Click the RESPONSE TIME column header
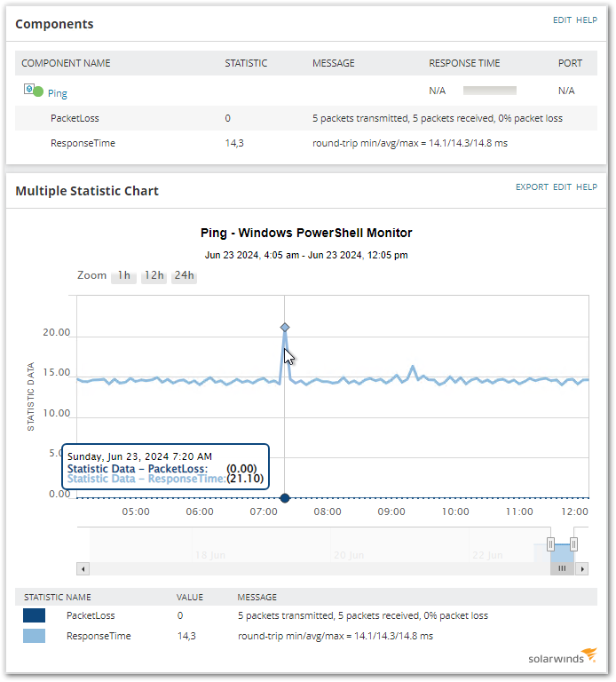 pos(464,63)
